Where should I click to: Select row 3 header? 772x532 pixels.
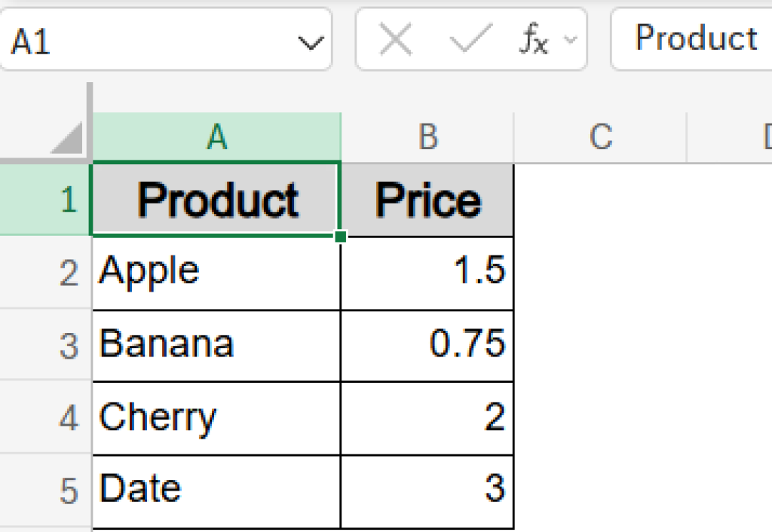click(x=45, y=344)
